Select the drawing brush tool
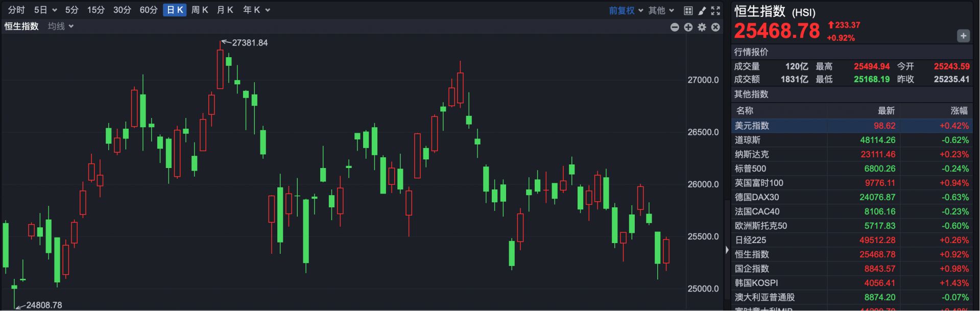The image size is (980, 311). (x=702, y=10)
